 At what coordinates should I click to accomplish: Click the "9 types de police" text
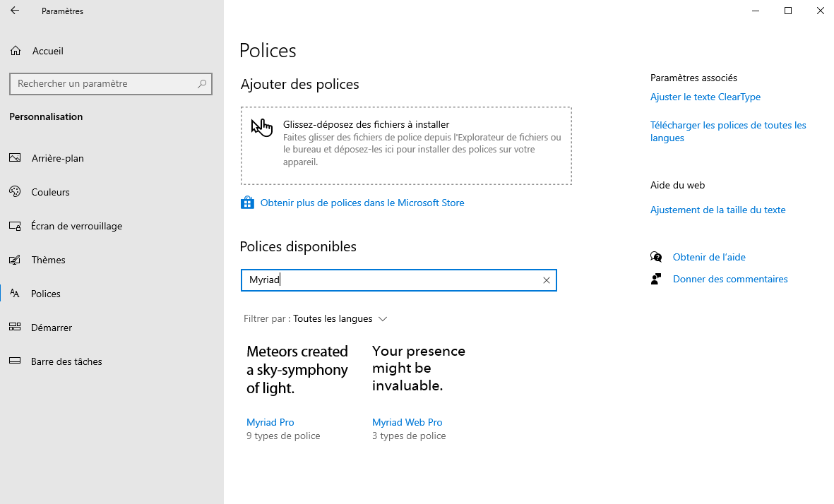pyautogui.click(x=283, y=436)
